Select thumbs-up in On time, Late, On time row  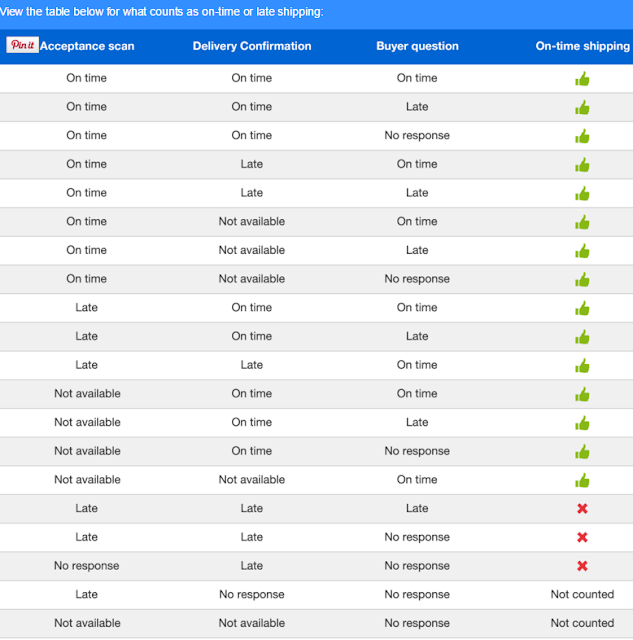pyautogui.click(x=582, y=164)
